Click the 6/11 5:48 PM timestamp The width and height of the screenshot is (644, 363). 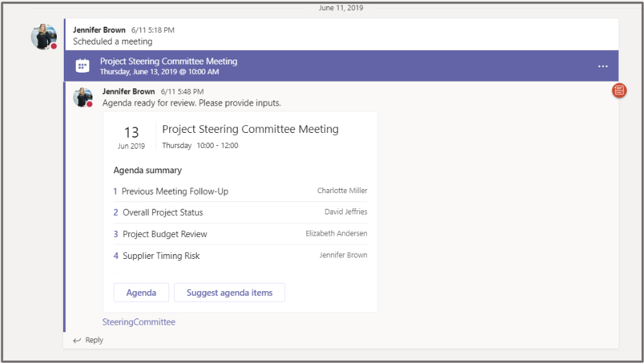tap(182, 91)
